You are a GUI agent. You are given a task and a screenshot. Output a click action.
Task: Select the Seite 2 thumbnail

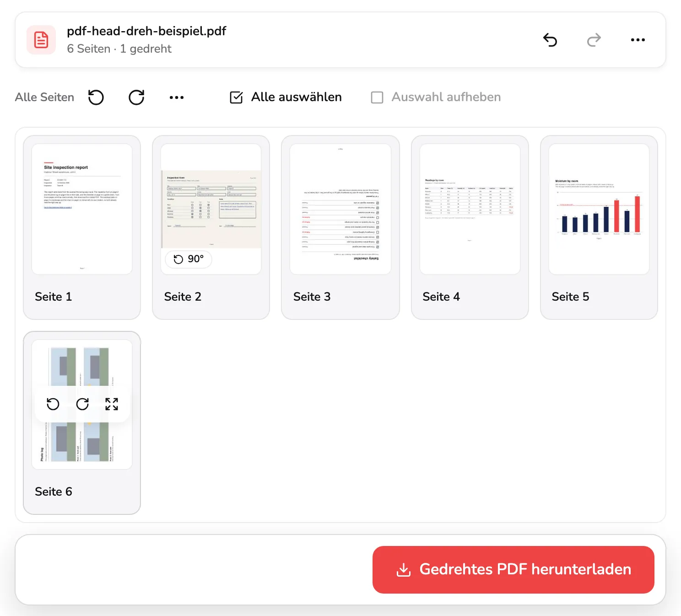tap(211, 209)
